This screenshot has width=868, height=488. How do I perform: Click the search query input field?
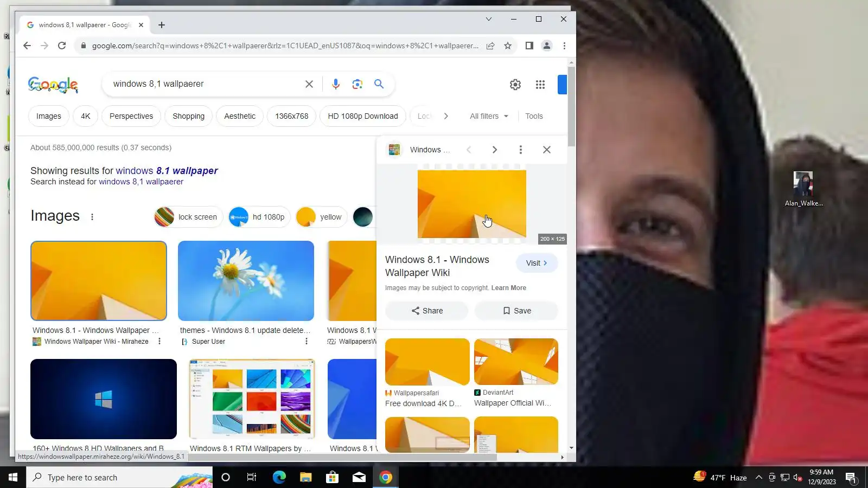pyautogui.click(x=206, y=84)
